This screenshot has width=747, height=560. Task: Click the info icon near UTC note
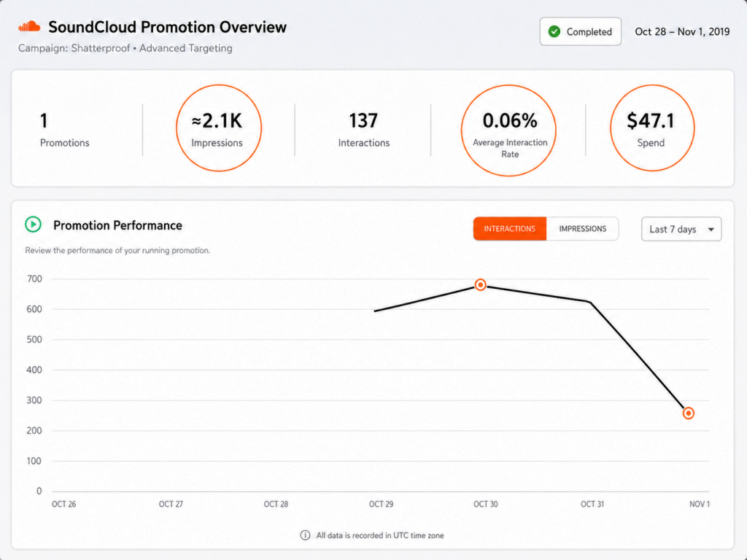(306, 535)
